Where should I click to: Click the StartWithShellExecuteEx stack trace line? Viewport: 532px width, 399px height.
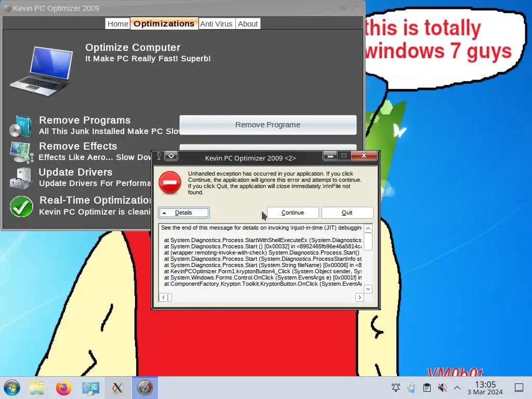[263, 240]
